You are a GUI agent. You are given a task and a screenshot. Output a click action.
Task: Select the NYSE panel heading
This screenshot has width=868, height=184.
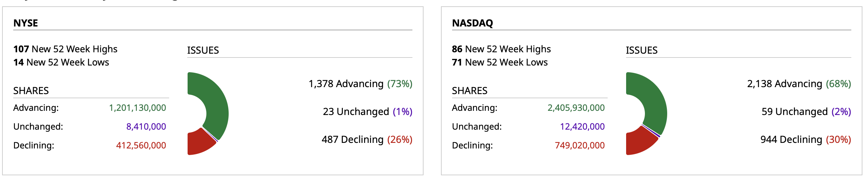click(x=26, y=23)
